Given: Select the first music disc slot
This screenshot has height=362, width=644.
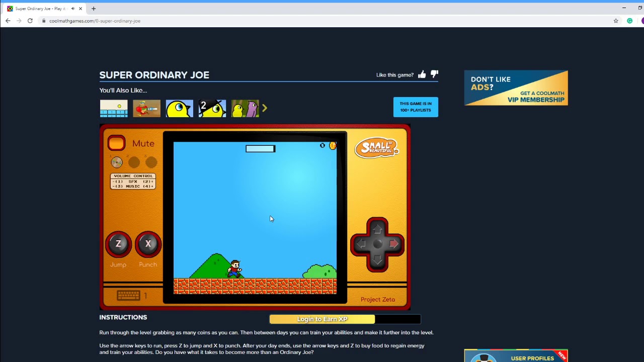Looking at the screenshot, I should (117, 162).
